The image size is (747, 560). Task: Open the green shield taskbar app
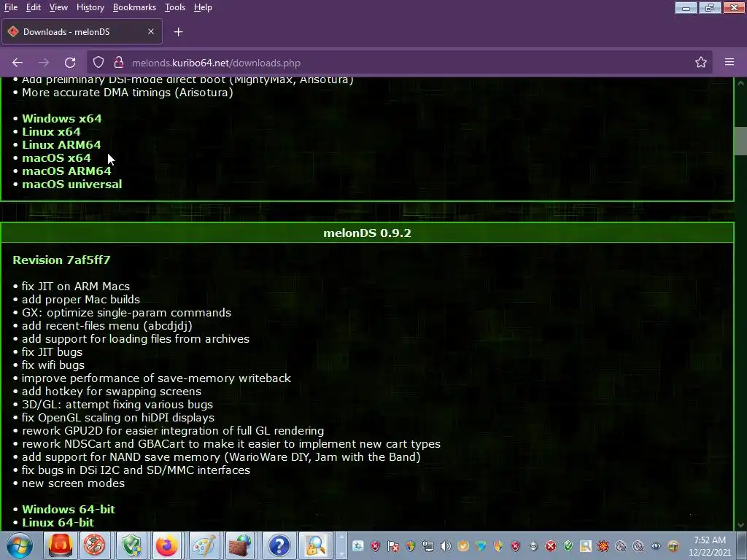pos(131,545)
